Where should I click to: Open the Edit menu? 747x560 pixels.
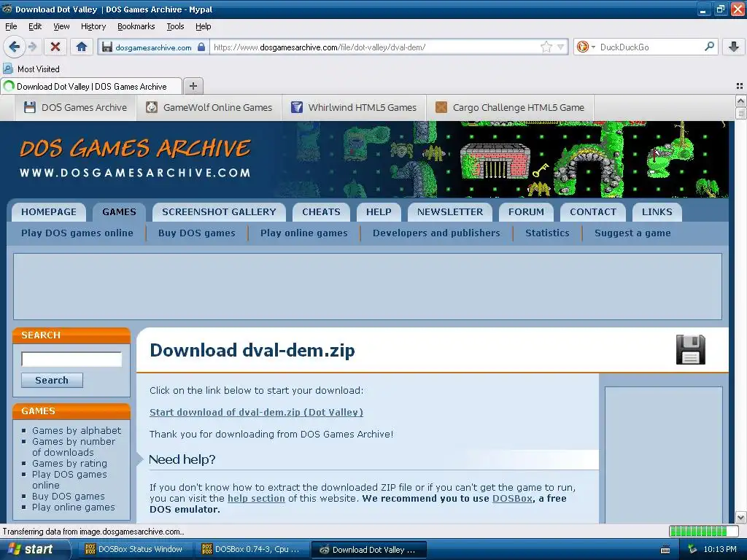pos(35,27)
